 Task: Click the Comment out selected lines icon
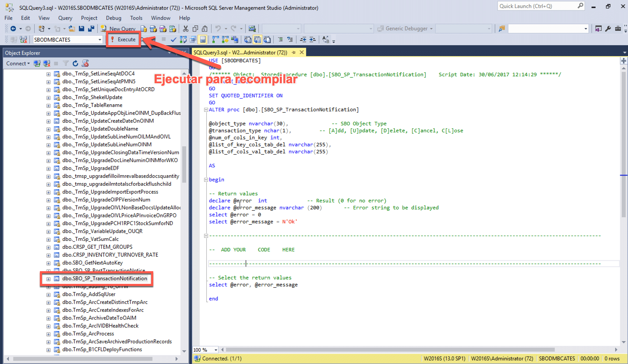[281, 39]
